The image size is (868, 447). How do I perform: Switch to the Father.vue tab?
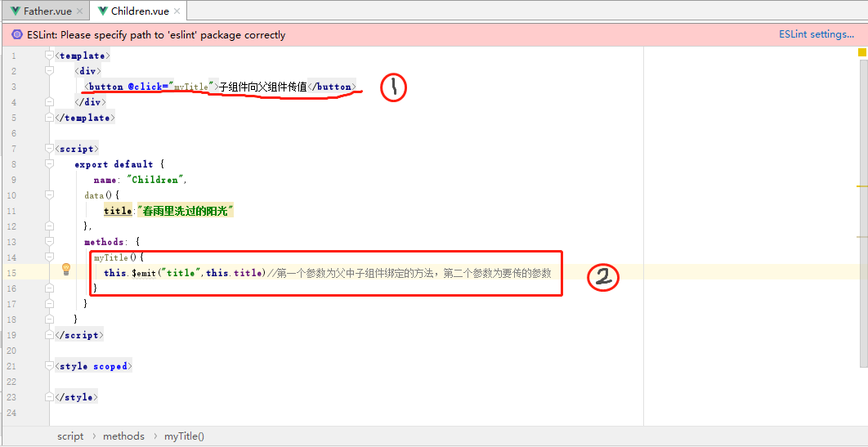(x=47, y=11)
